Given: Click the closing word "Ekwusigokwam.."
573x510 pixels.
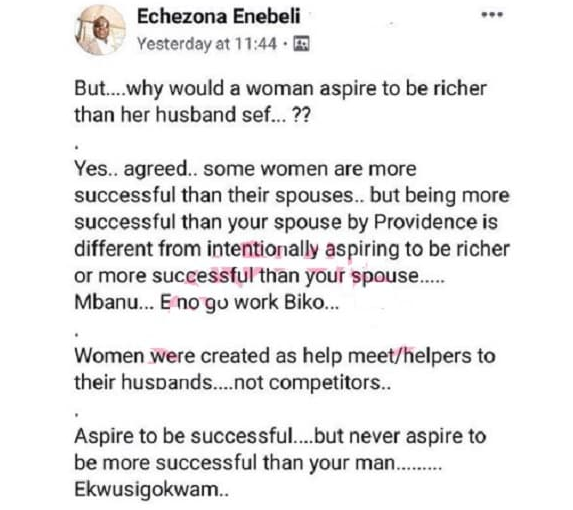Looking at the screenshot, I should tap(152, 490).
